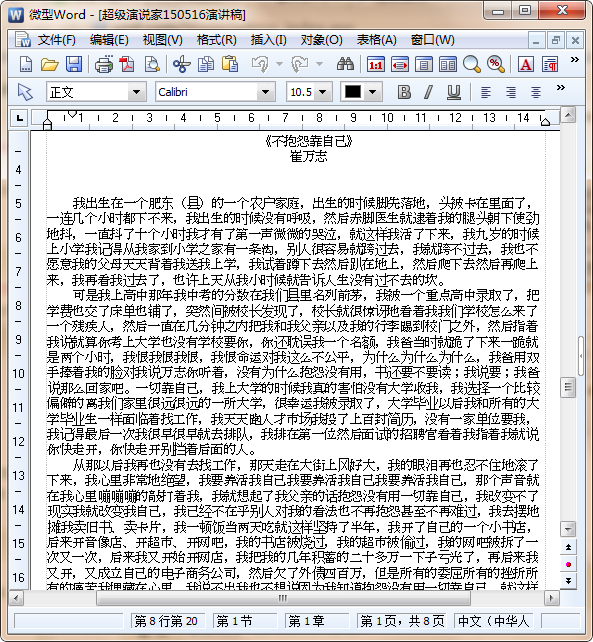Undo the last action
593x642 pixels.
[x=260, y=65]
